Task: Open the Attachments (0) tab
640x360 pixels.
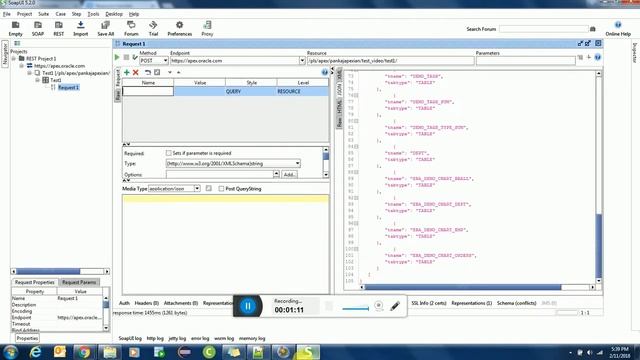Action: pos(181,303)
